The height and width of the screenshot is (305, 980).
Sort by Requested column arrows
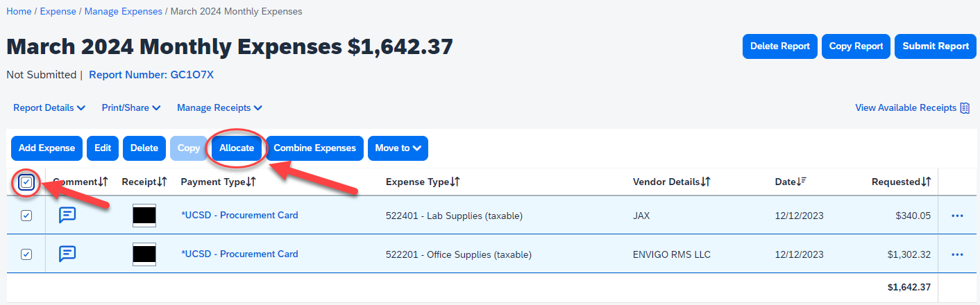(926, 182)
